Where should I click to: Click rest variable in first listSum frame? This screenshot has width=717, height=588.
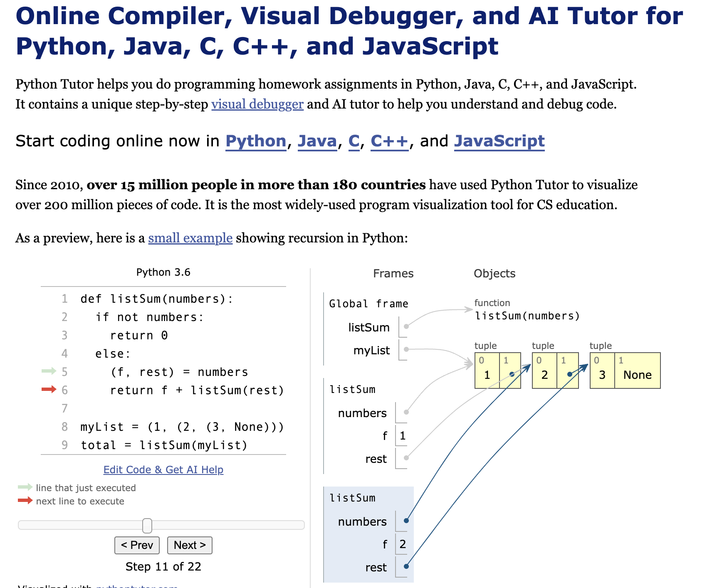376,459
